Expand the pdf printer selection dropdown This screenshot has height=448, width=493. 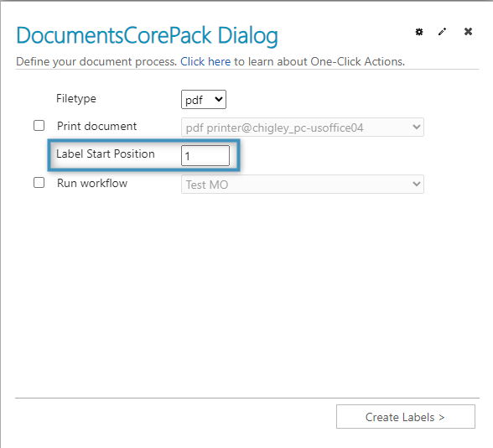tap(303, 128)
